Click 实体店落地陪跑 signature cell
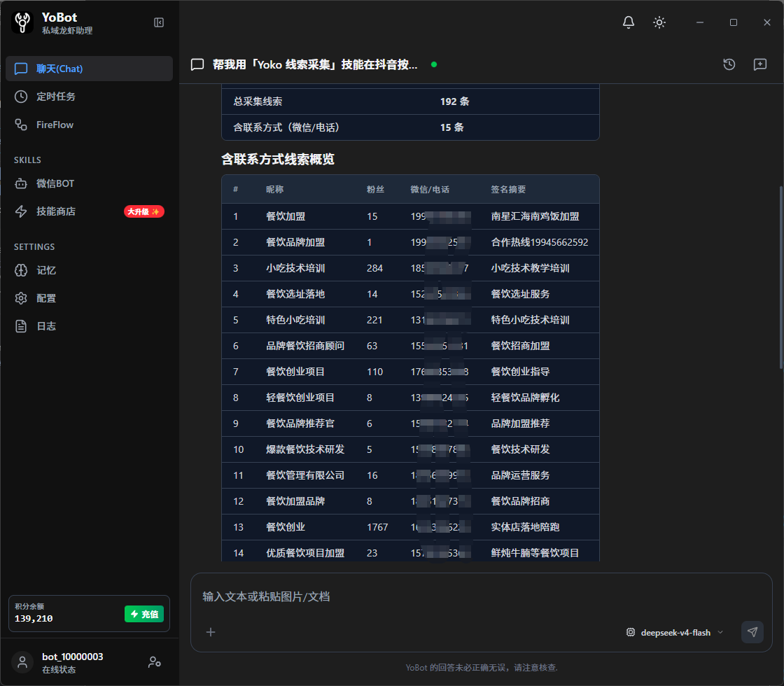This screenshot has width=784, height=686. [525, 528]
